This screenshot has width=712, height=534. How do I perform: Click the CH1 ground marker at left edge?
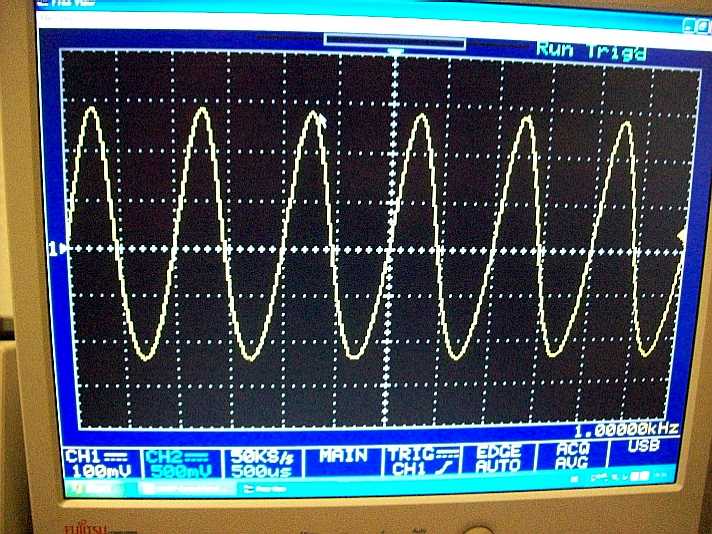click(x=57, y=248)
